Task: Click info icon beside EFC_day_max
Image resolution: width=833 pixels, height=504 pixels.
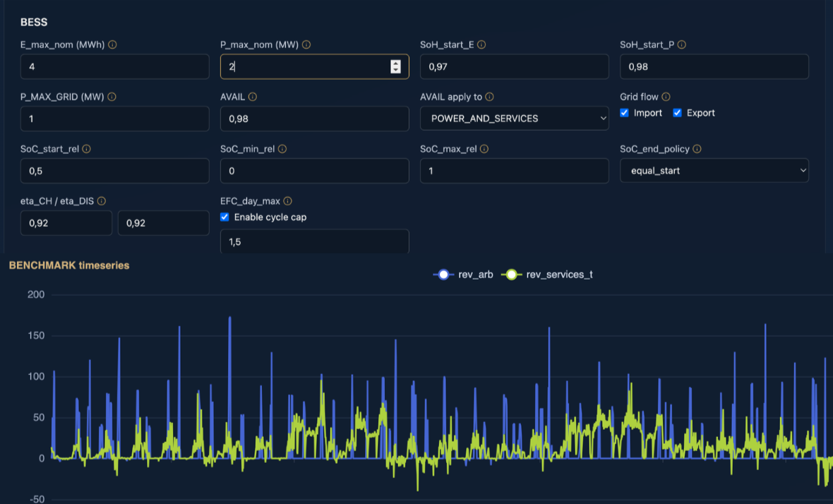Action: click(287, 200)
